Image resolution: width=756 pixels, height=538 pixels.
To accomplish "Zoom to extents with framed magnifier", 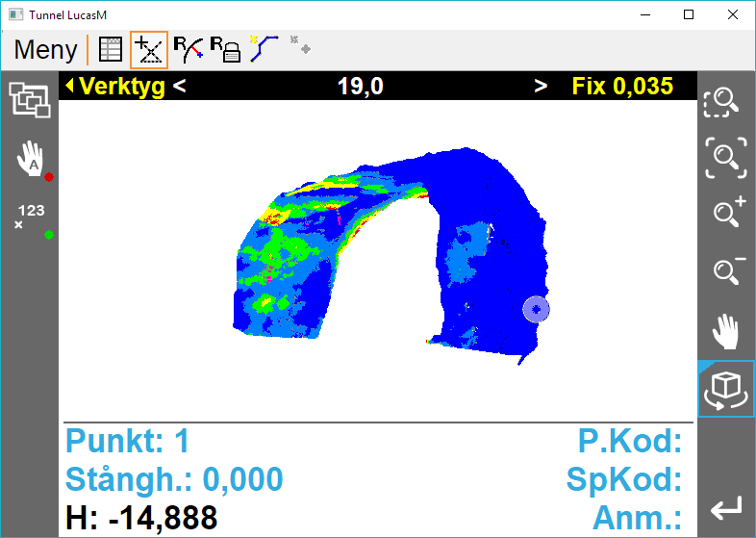I will tap(725, 157).
